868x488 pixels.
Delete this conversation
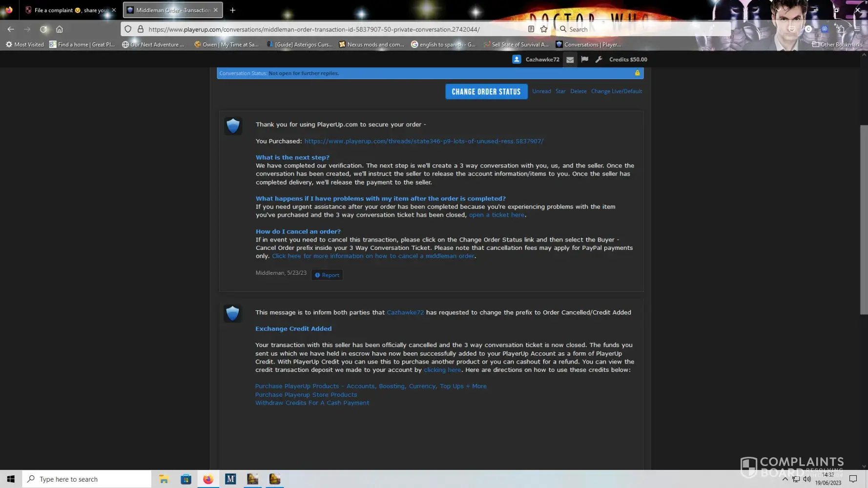tap(579, 91)
